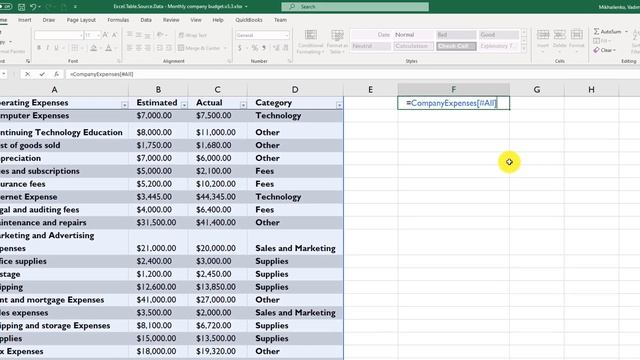
Task: Toggle Underline formatting
Action: pyautogui.click(x=57, y=48)
